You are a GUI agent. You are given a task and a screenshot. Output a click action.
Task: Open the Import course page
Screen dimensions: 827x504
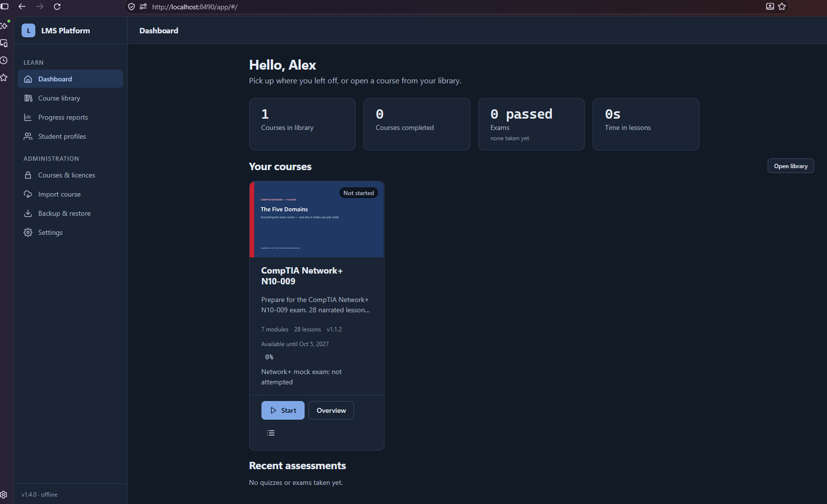click(70, 194)
